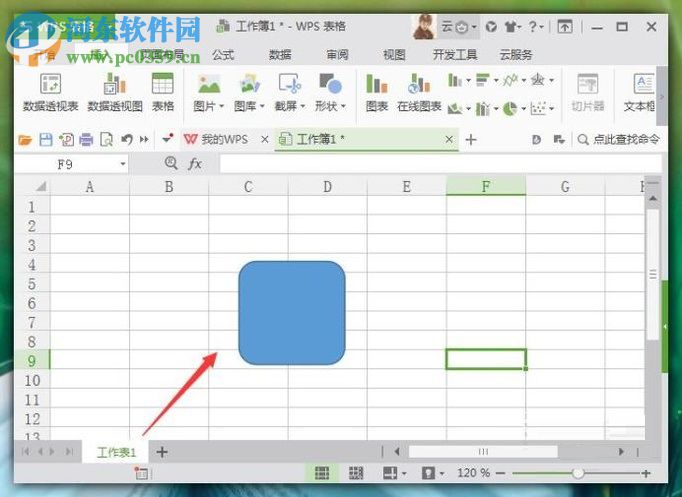682x497 pixels.
Task: Undo the last action
Action: (x=127, y=140)
